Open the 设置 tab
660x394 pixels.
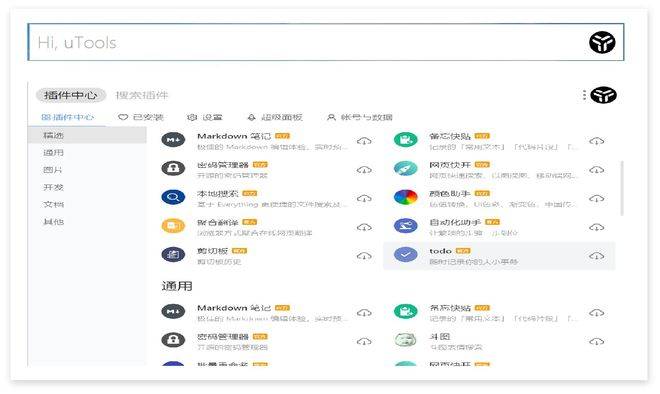pyautogui.click(x=205, y=117)
